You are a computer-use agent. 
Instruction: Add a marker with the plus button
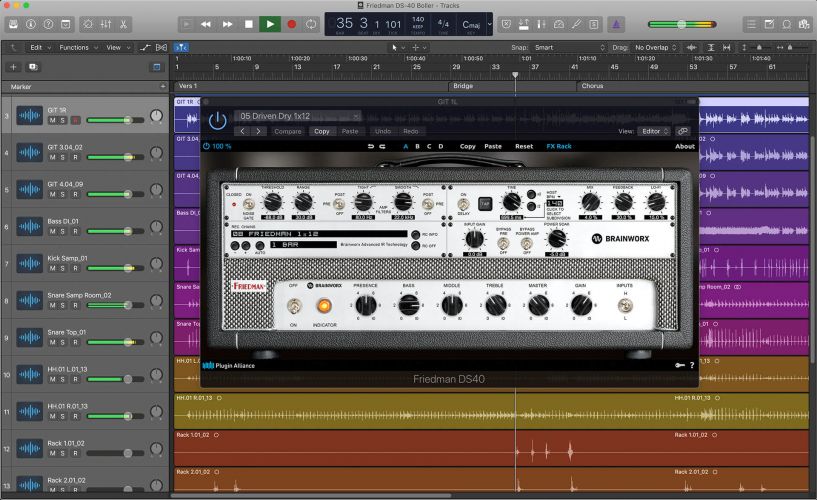(x=163, y=86)
